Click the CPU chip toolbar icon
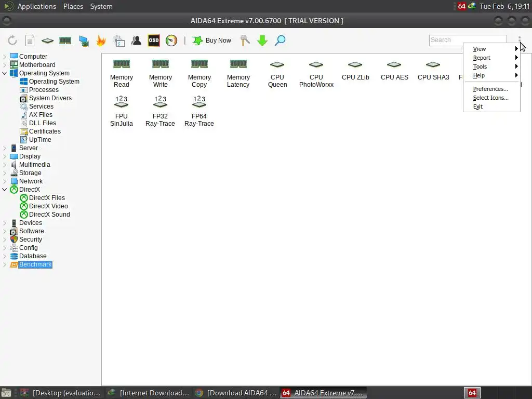532x399 pixels. click(47, 41)
